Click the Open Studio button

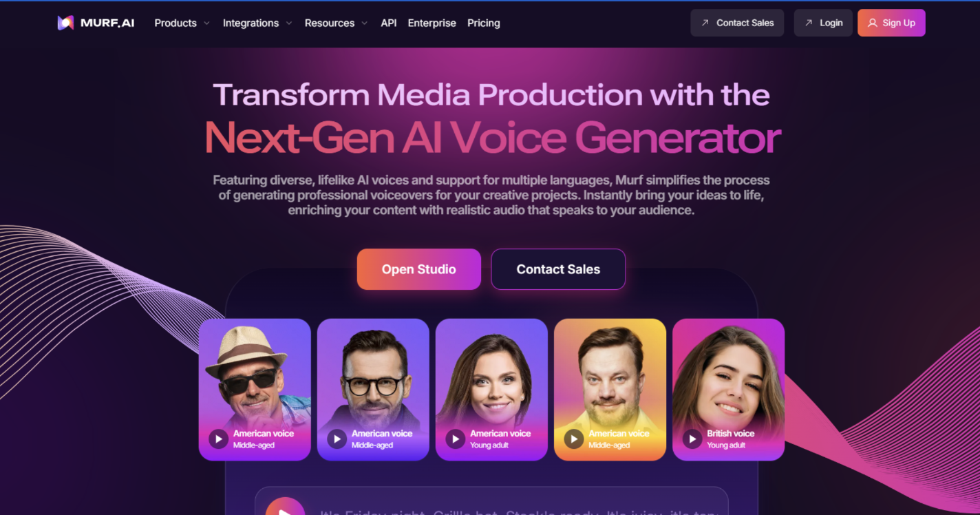(x=418, y=269)
